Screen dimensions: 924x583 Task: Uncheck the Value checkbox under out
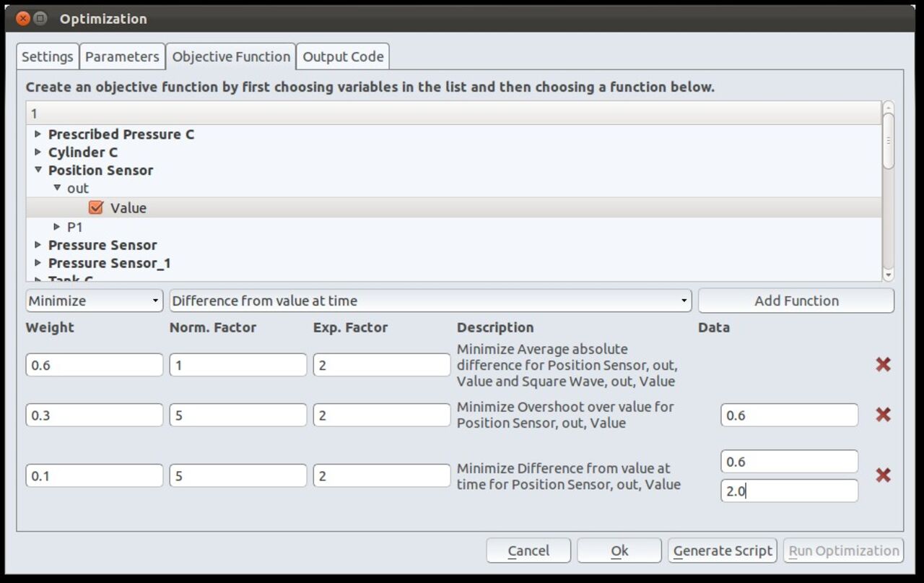96,208
